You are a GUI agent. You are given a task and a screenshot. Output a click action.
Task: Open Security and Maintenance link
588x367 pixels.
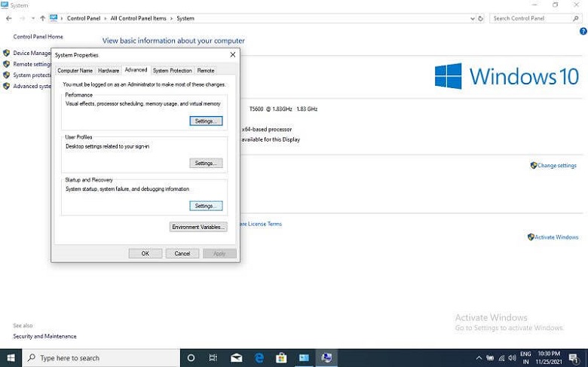(44, 336)
